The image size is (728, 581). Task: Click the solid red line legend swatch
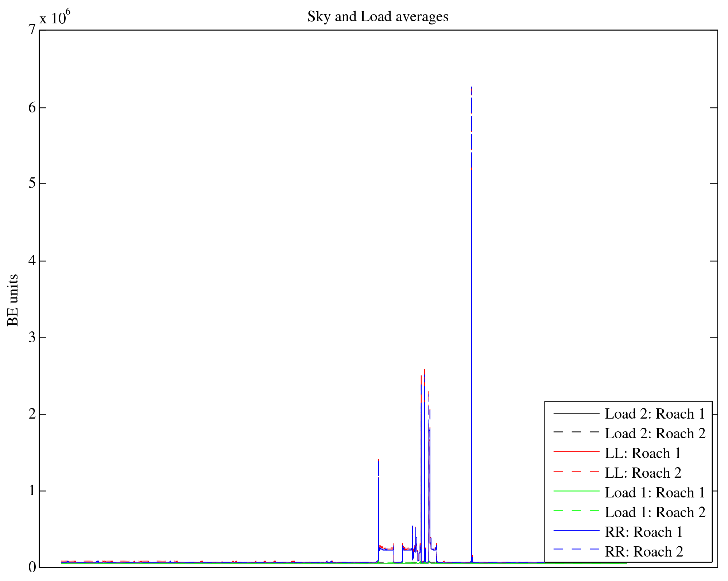point(576,452)
